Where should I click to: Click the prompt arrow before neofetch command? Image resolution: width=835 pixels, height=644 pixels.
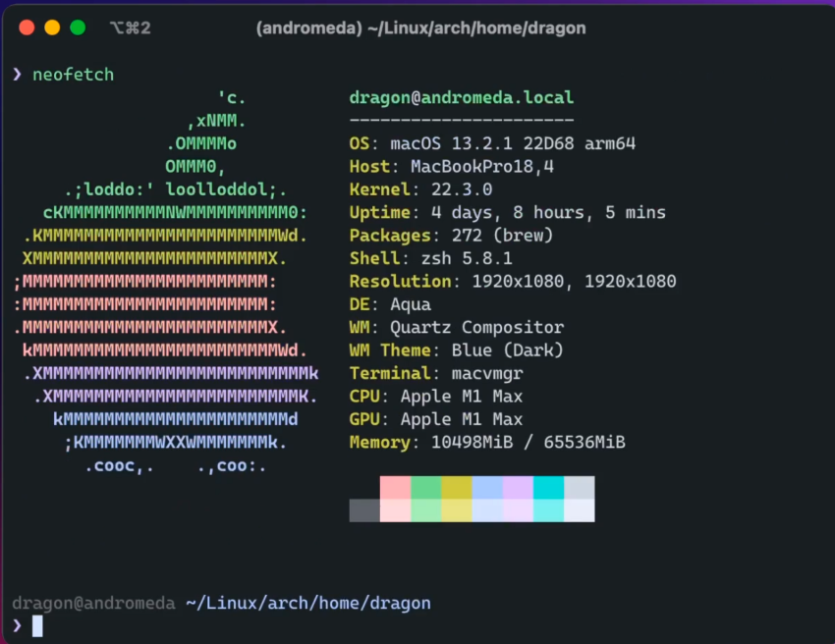coord(18,75)
